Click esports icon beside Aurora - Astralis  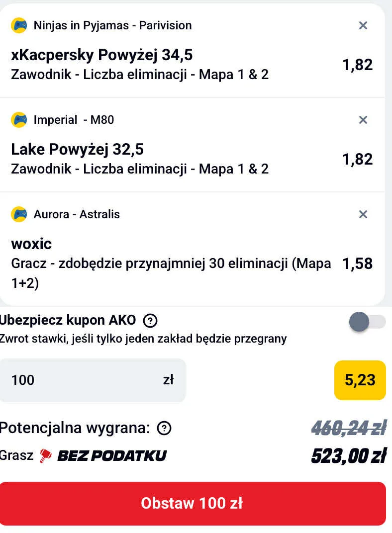pyautogui.click(x=19, y=214)
